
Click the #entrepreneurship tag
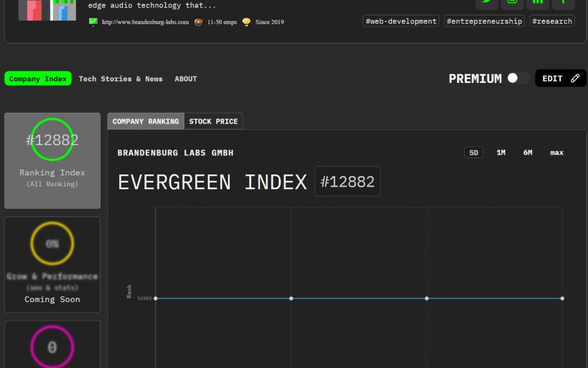[484, 21]
